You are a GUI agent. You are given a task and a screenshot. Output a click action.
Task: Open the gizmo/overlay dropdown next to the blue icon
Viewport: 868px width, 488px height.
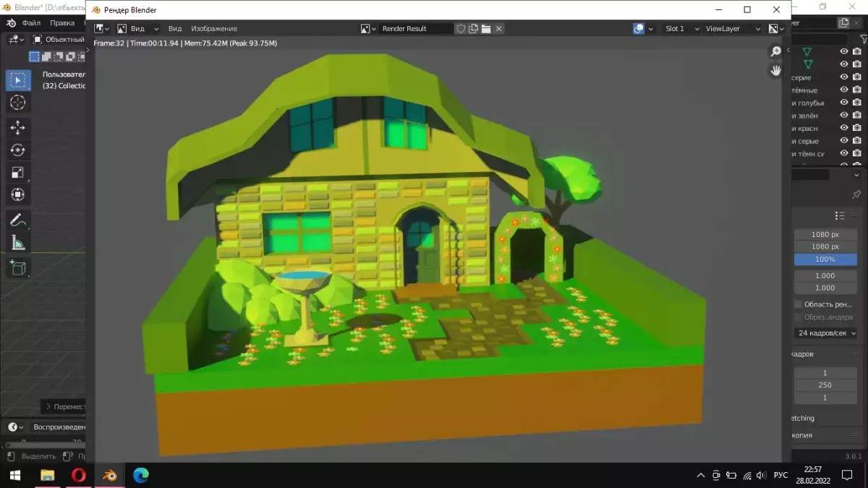tap(651, 29)
